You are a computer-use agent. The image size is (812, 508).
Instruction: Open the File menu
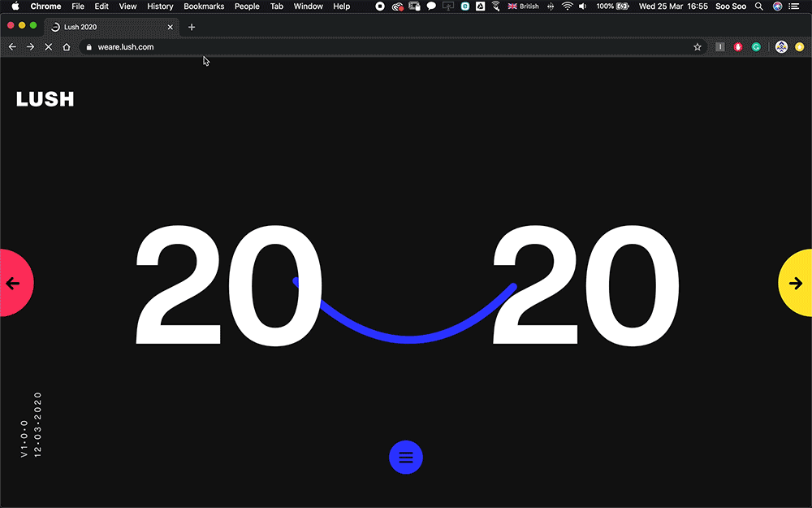coord(78,7)
